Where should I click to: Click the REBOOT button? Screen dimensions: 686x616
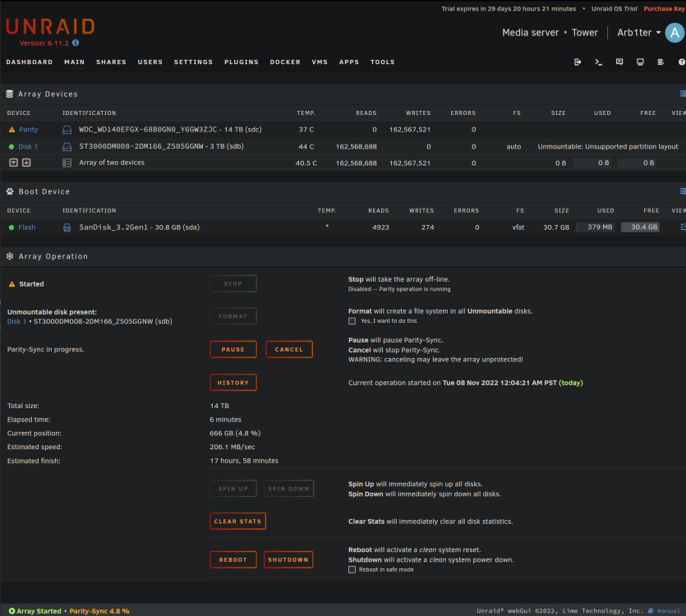pyautogui.click(x=233, y=560)
